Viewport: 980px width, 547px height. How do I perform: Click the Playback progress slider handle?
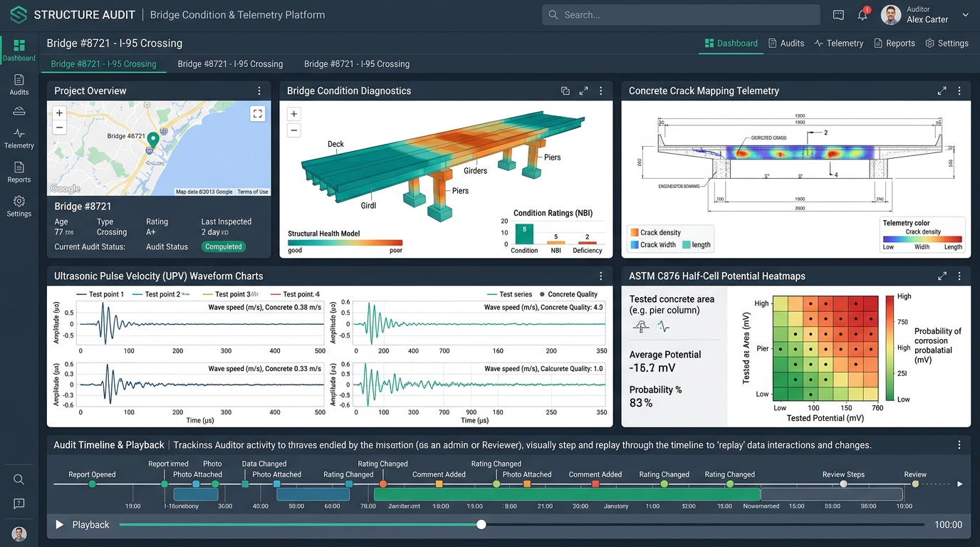point(481,525)
